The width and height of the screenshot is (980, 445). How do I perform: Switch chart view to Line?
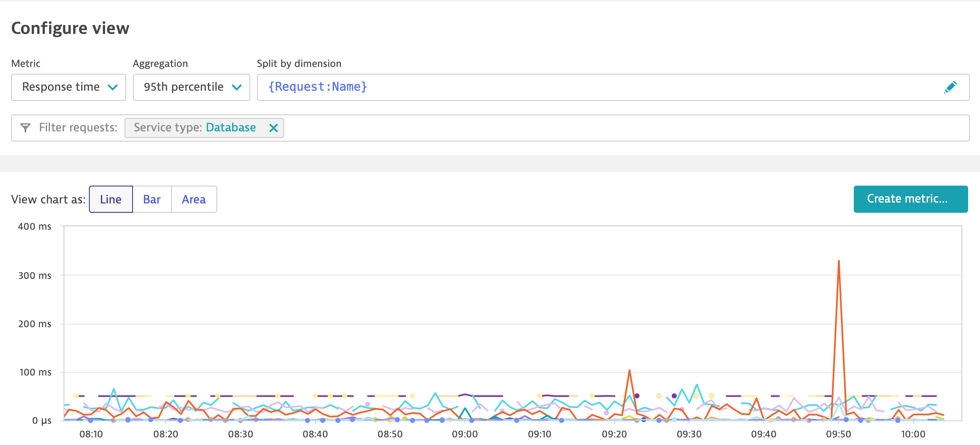tap(111, 199)
